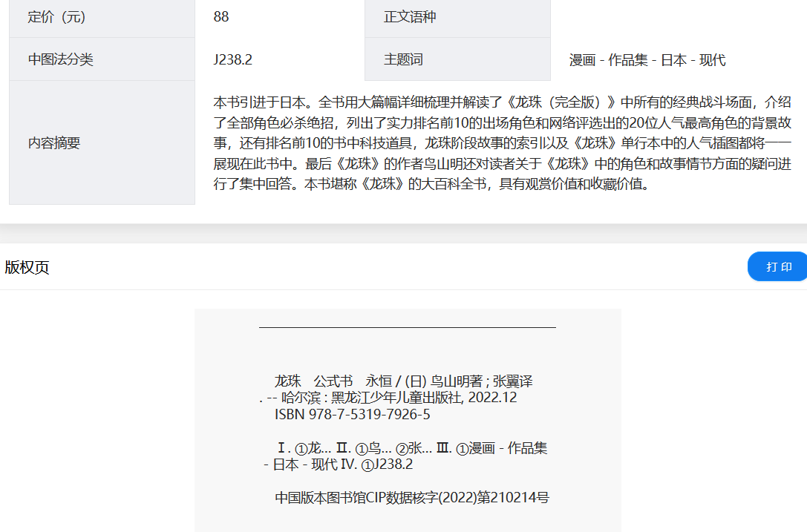Click the line starting with Ⅰ. ①龙…
This screenshot has height=532, width=807.
(411, 448)
